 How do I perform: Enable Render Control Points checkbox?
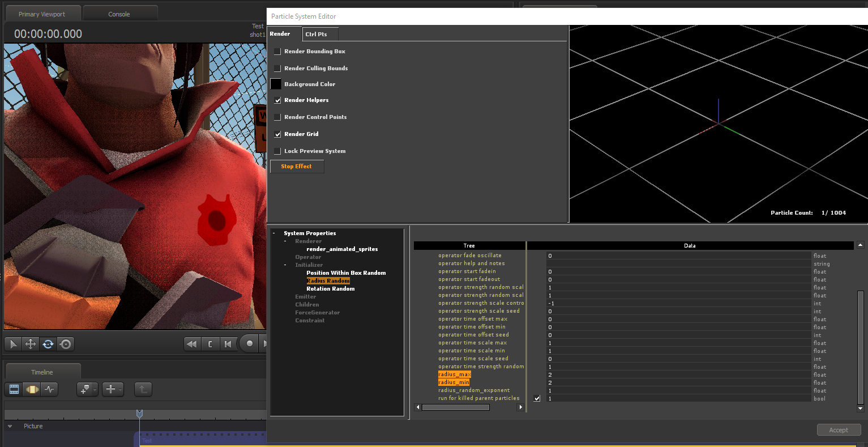tap(277, 117)
